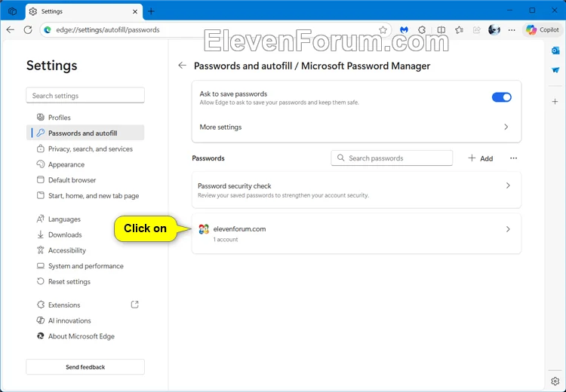This screenshot has height=392, width=566.
Task: Open Favorites list icon
Action: coord(459,30)
